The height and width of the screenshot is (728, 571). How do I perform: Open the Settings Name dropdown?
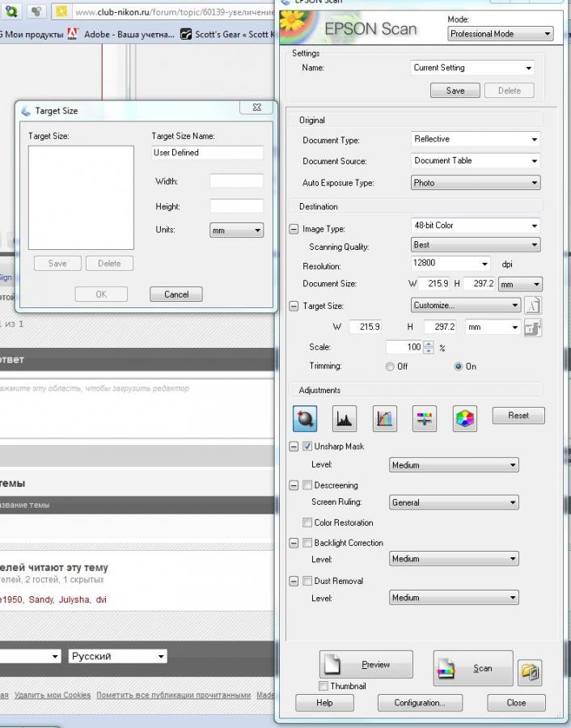click(x=472, y=68)
